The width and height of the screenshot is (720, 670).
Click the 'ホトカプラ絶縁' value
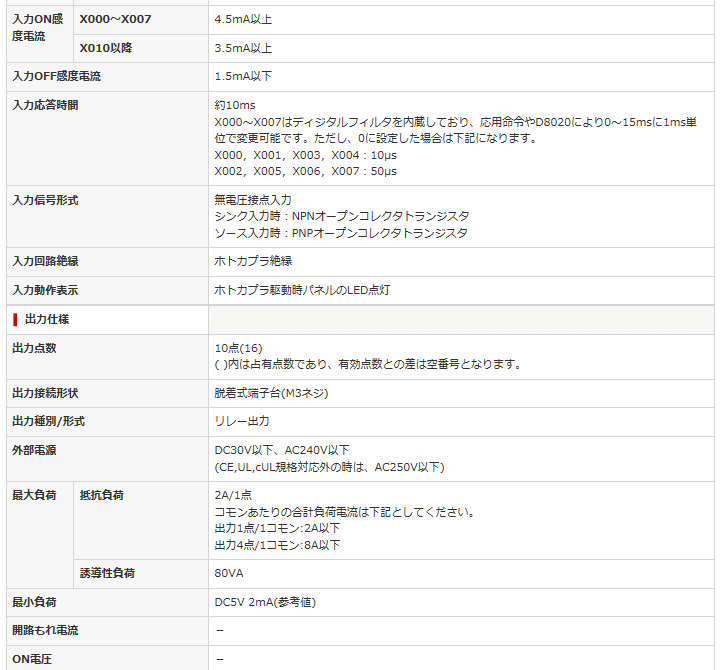coord(253,261)
